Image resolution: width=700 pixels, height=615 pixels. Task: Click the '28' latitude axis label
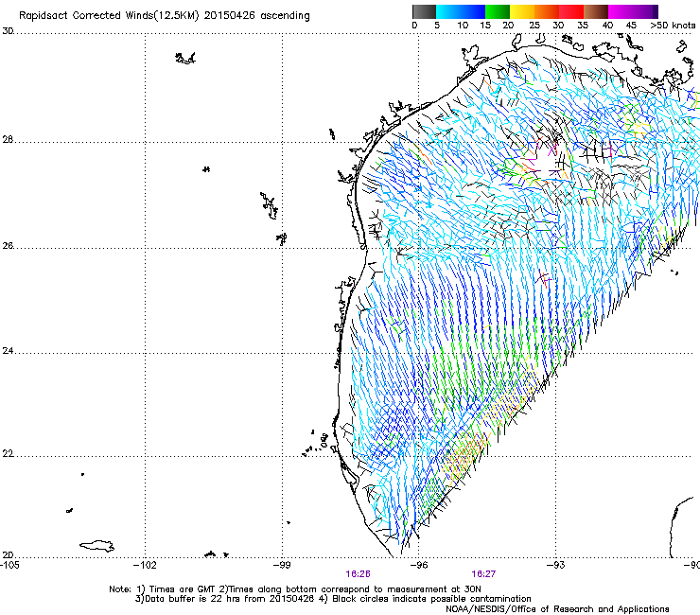point(8,139)
